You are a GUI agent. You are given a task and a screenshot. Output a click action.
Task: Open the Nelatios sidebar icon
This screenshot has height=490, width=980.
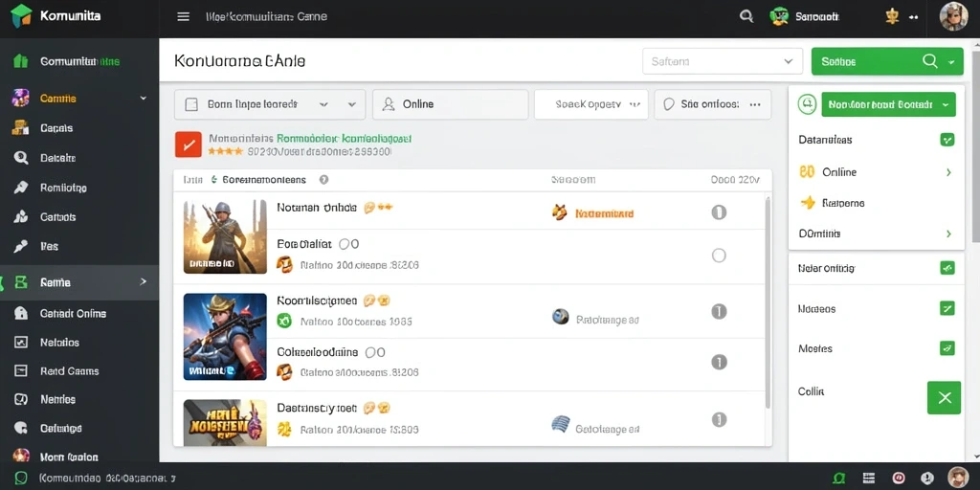(21, 342)
